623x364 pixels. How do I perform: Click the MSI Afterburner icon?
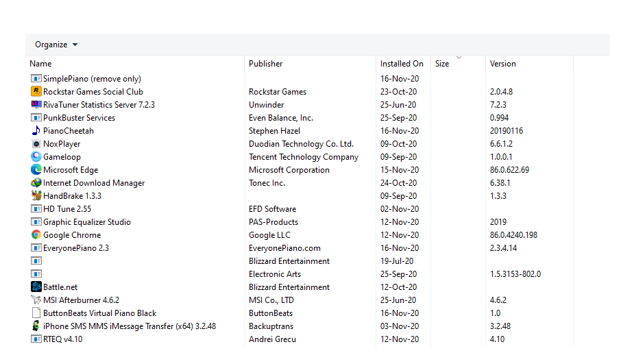(x=36, y=300)
